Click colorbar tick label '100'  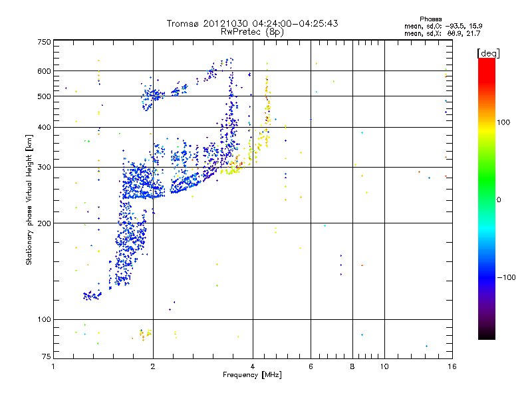click(503, 122)
